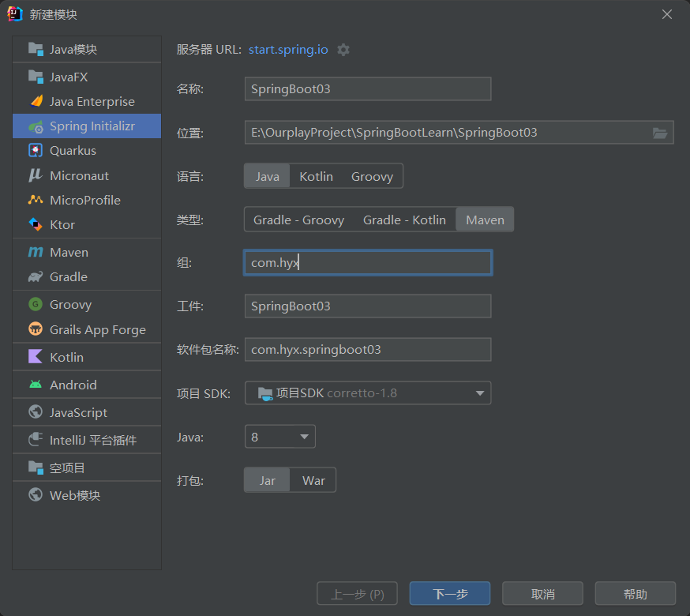Viewport: 690px width, 616px height.
Task: Click the Grails App Forge icon
Action: (x=36, y=329)
